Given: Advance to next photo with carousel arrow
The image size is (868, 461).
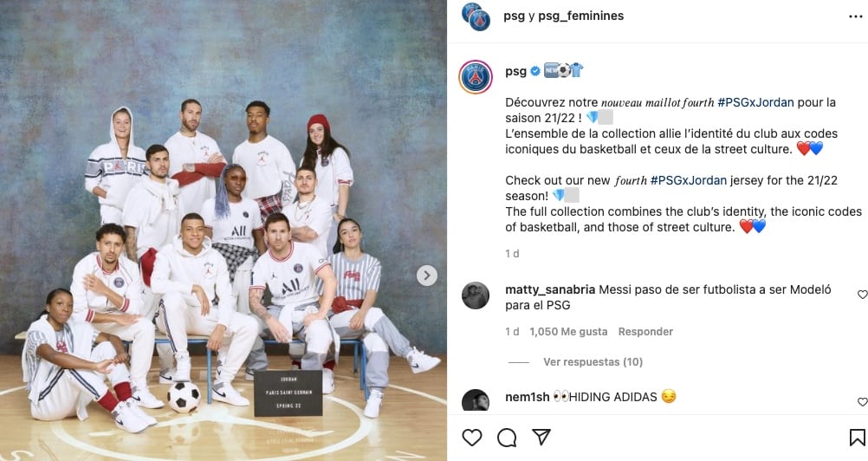Looking at the screenshot, I should point(427,275).
